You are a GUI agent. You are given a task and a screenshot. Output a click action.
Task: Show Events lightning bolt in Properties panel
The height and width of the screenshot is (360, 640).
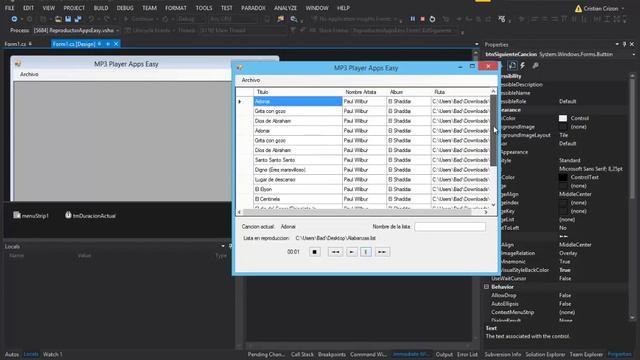coord(523,65)
